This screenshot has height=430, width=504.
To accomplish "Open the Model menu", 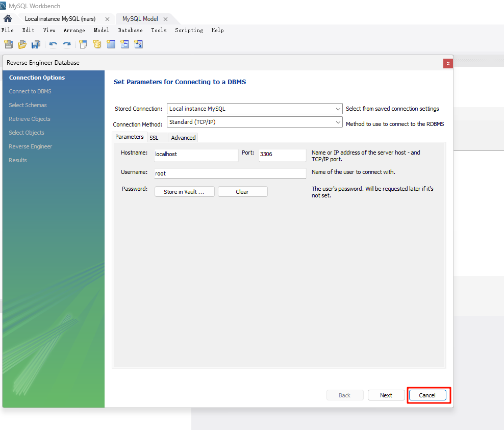I will pos(102,30).
